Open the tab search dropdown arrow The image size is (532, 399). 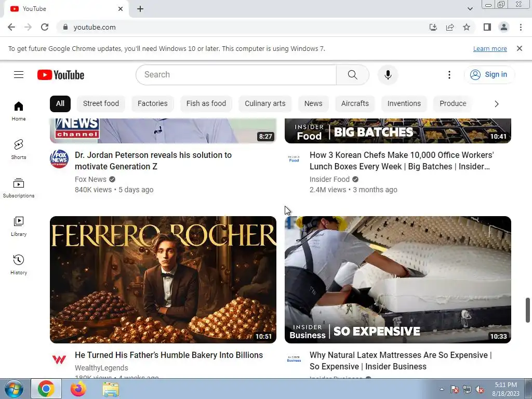point(470,9)
